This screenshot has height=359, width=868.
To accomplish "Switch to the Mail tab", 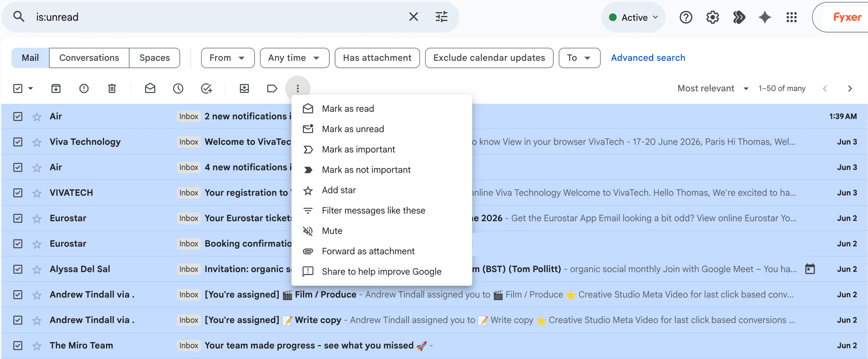I will click(x=30, y=58).
